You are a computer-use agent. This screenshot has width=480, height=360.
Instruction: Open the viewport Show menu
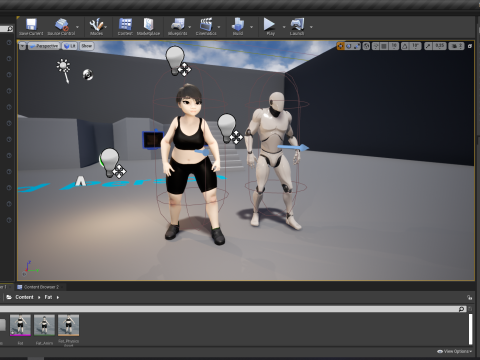tap(86, 46)
